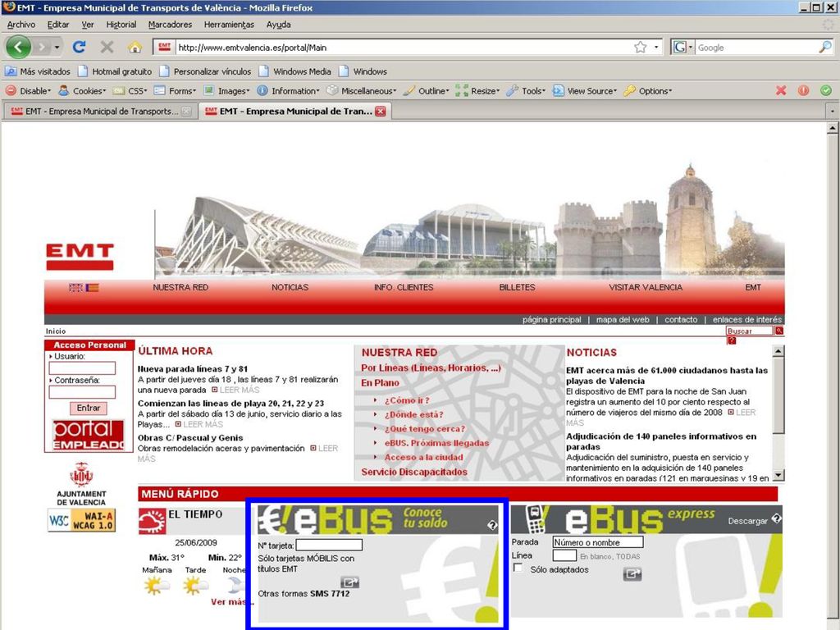Click the Entrar login button
This screenshot has height=630, width=840.
click(89, 409)
